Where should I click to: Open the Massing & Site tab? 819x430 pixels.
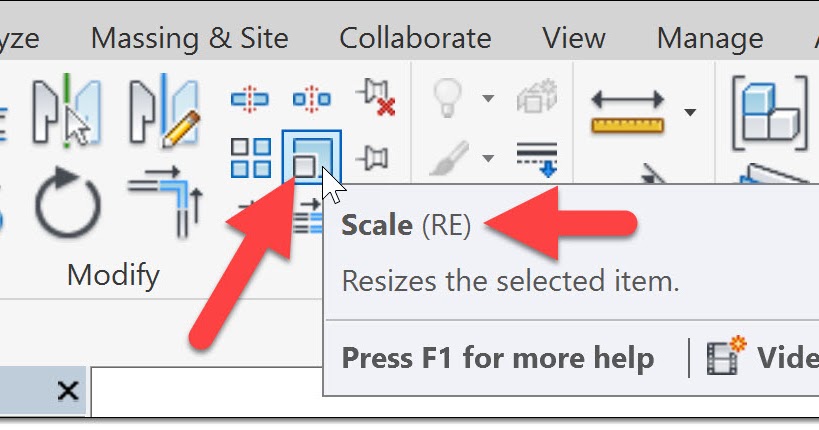click(x=189, y=38)
